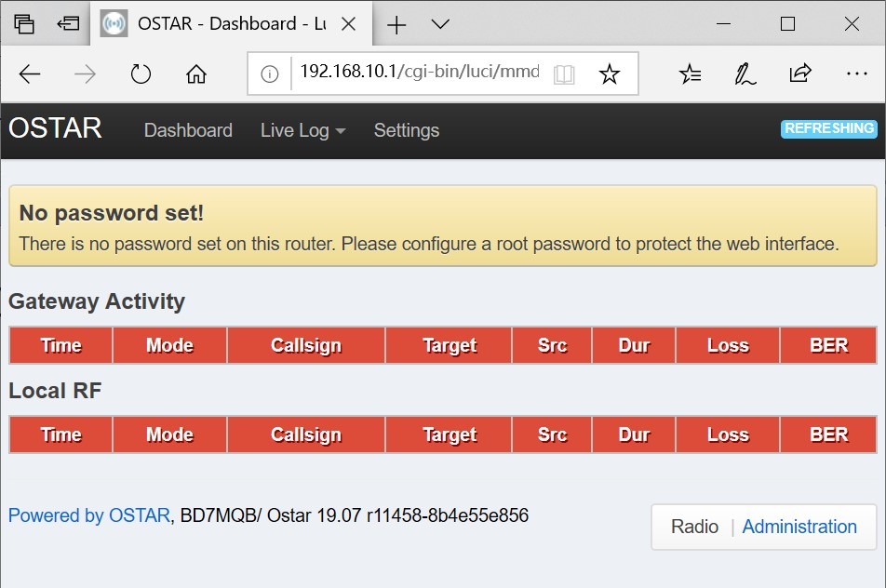The image size is (886, 588).
Task: Open the Settings menu item
Action: tap(406, 131)
